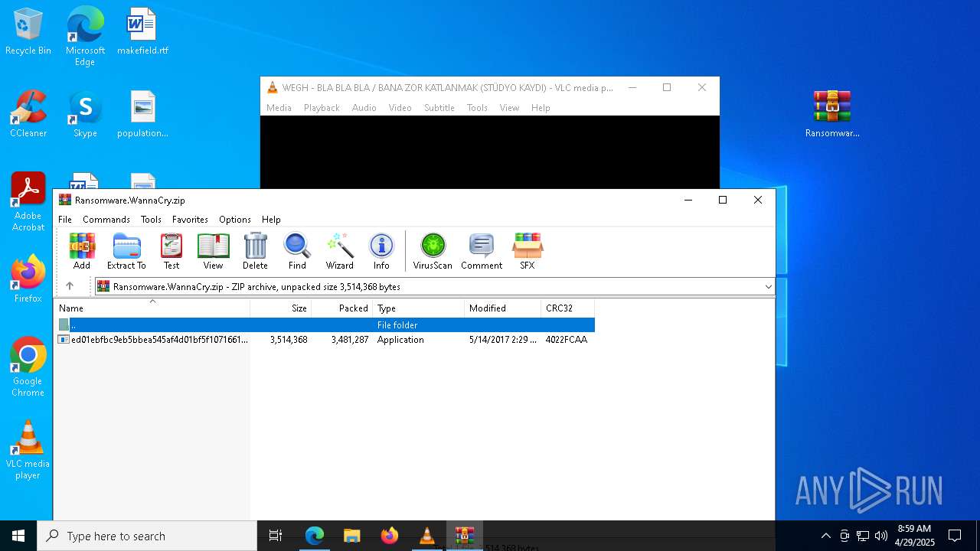Show archive Info
The height and width of the screenshot is (551, 980).
tap(381, 252)
